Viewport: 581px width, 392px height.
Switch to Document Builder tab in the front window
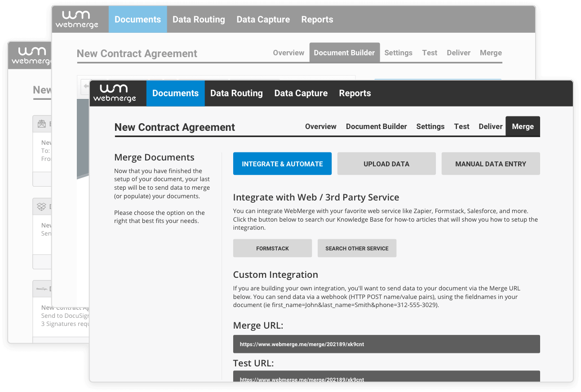coord(377,126)
